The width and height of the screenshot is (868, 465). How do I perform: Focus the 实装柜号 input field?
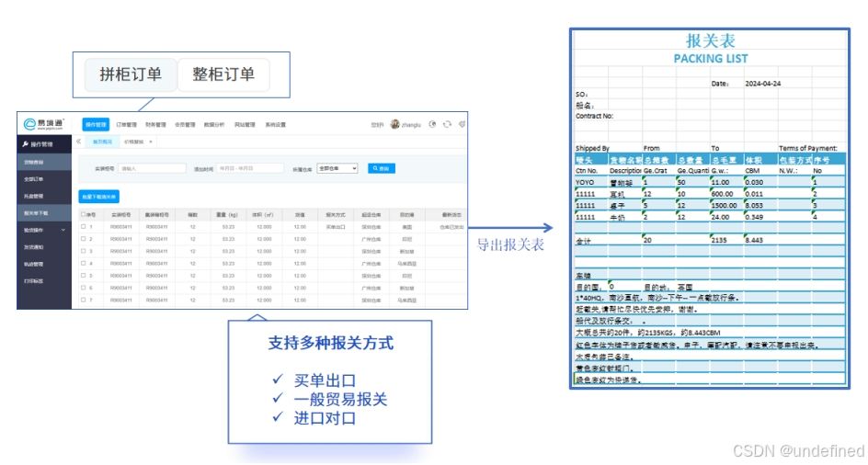[152, 168]
